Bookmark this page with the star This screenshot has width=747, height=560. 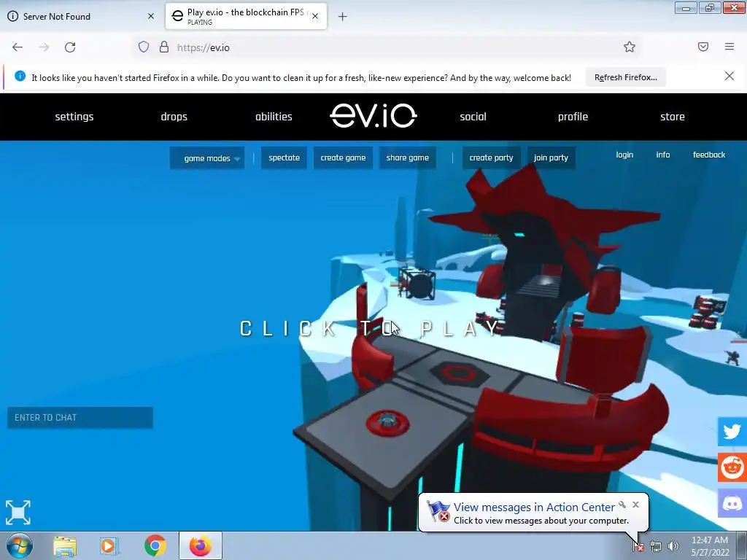coord(630,47)
